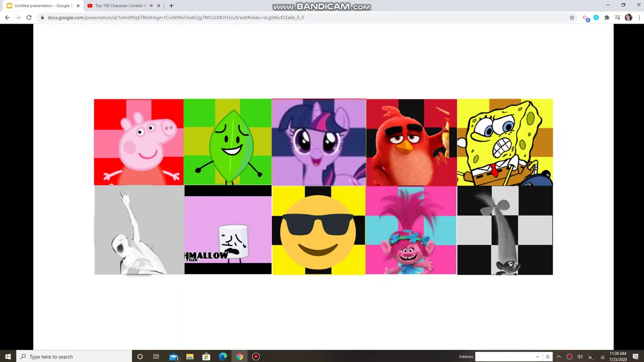Open the Mail app on taskbar
The height and width of the screenshot is (362, 644).
(174, 356)
